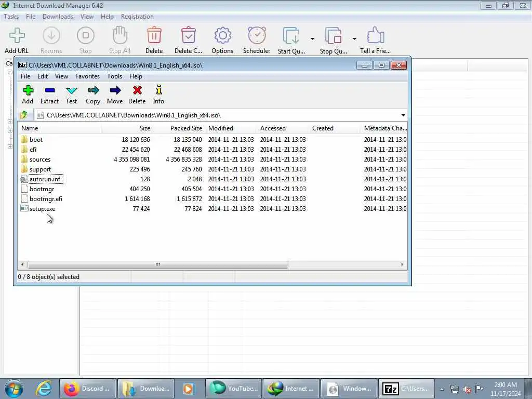Click the Move toolbar icon in 7-Zip

coord(115,95)
